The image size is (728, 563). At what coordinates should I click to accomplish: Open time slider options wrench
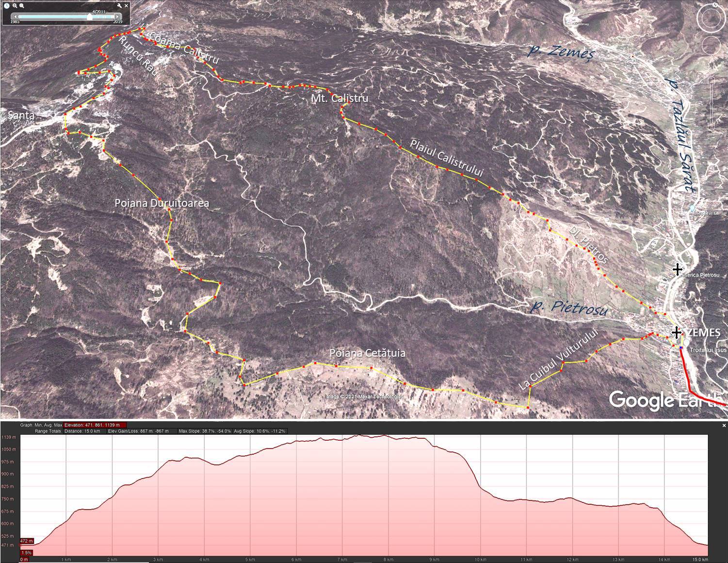[x=120, y=6]
